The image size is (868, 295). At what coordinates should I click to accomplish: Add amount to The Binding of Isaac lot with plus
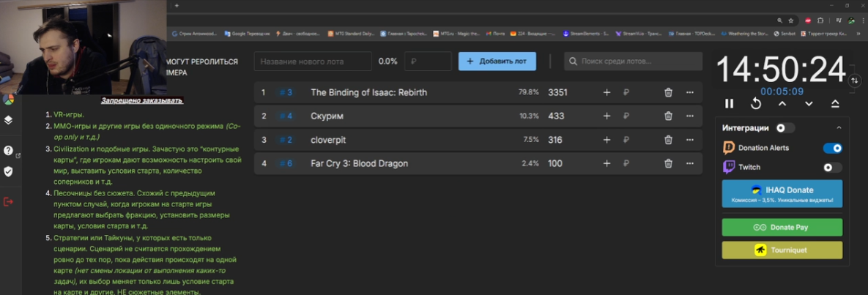(607, 92)
